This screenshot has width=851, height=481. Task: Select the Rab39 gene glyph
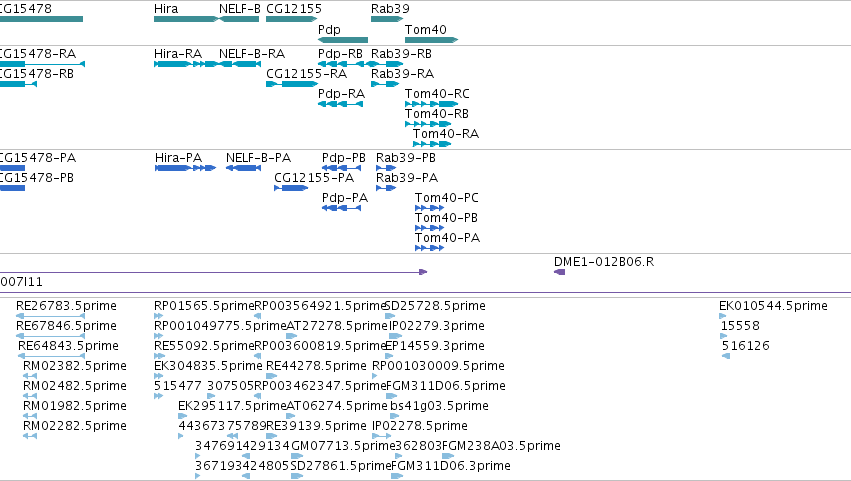(387, 19)
